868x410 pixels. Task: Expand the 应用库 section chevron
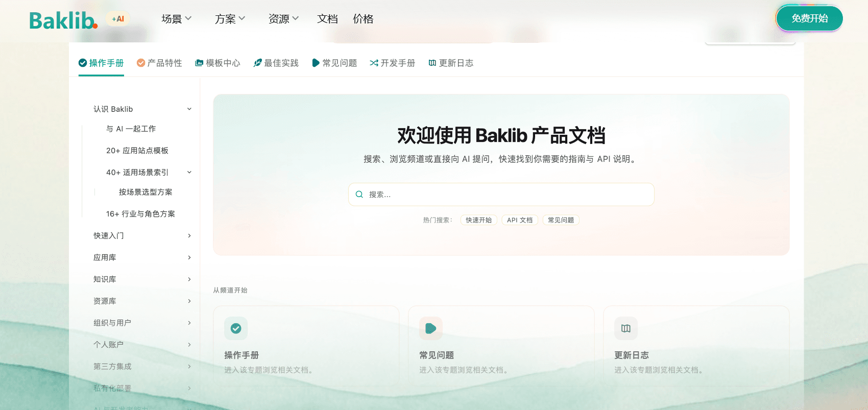pyautogui.click(x=189, y=258)
